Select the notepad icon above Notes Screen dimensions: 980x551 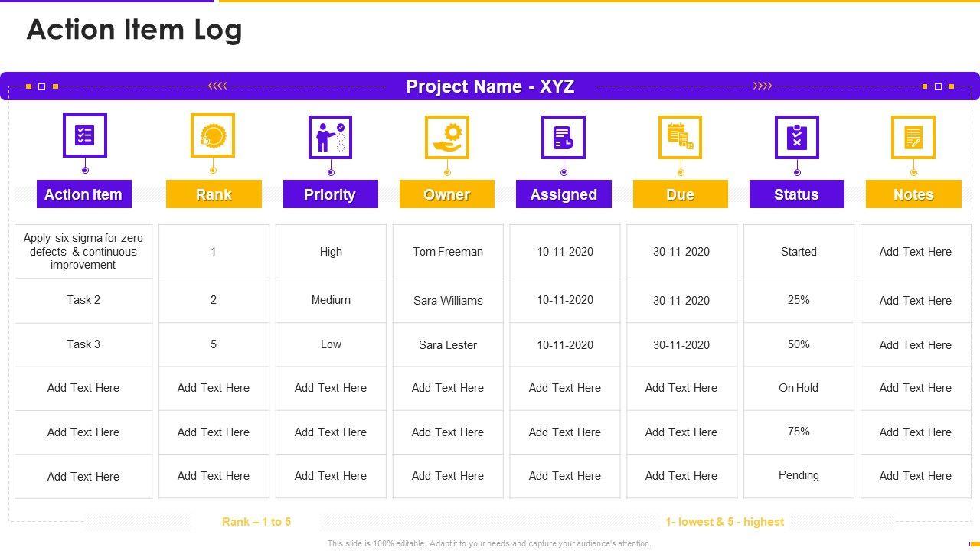tap(913, 137)
